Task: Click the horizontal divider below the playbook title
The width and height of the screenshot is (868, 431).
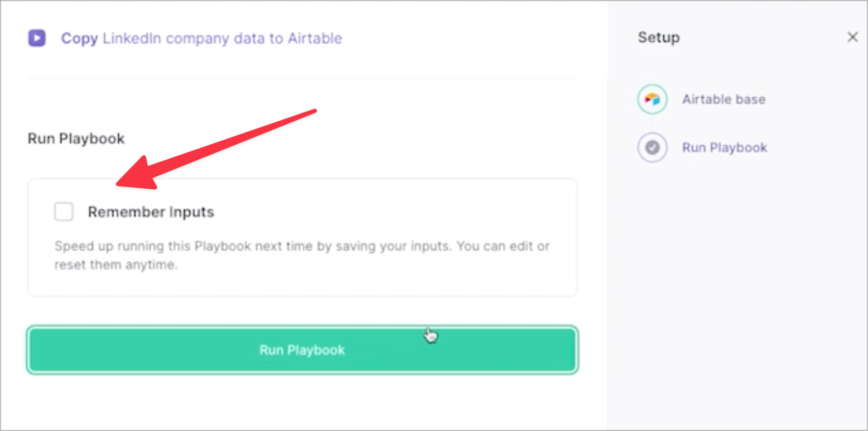Action: point(302,78)
